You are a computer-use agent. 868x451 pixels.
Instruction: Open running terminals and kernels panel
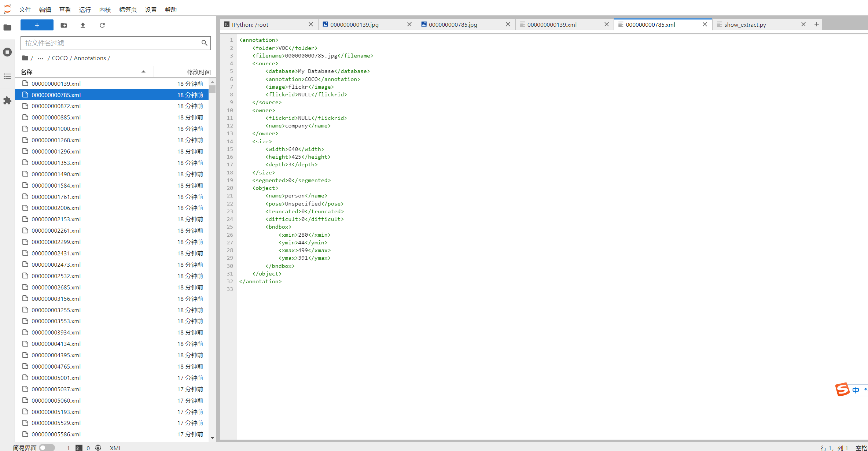[7, 52]
